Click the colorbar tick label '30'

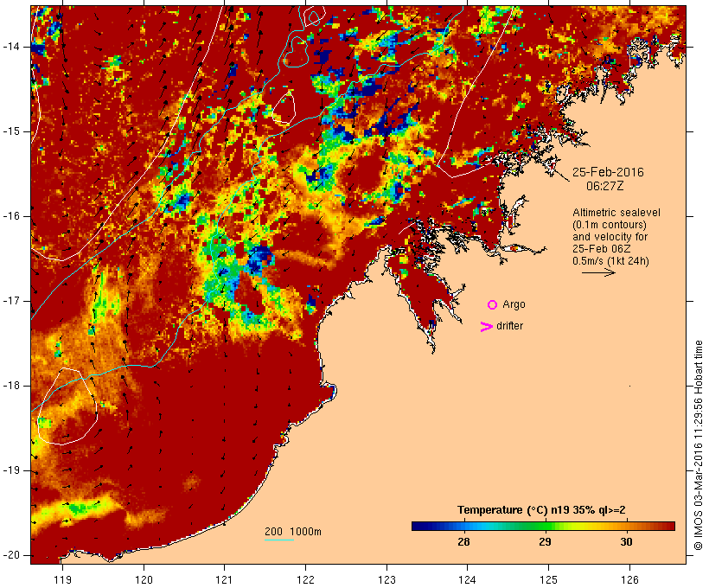[626, 541]
